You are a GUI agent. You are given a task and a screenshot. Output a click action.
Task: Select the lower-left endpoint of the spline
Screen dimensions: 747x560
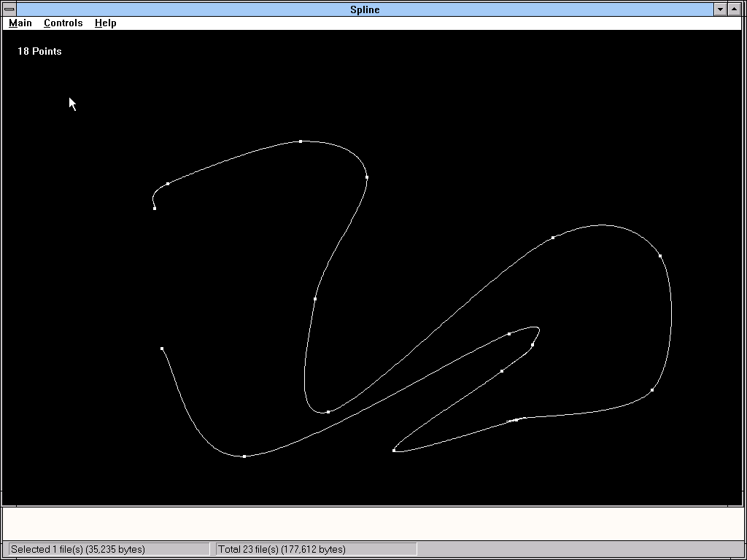[x=162, y=349]
